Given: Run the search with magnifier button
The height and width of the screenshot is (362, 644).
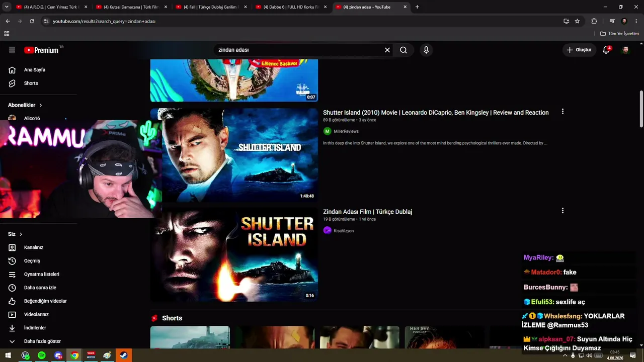Looking at the screenshot, I should [404, 50].
